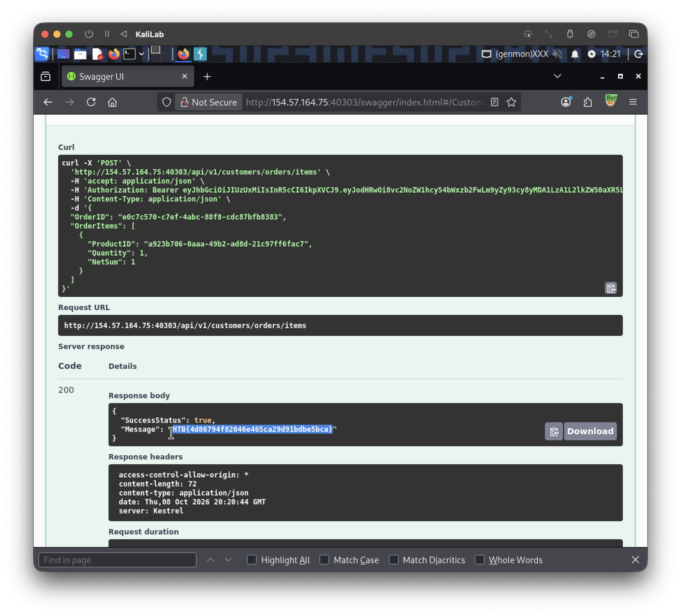Go back to the previous page
This screenshot has width=681, height=616.
click(x=48, y=102)
